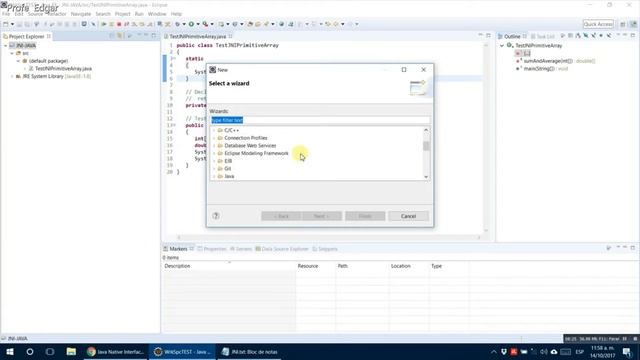Screen dimensions: 640x360
Task: Click the wizard filter text field
Action: click(320, 120)
